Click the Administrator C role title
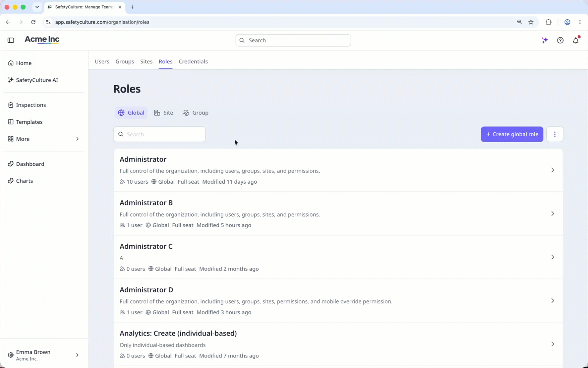 click(146, 246)
